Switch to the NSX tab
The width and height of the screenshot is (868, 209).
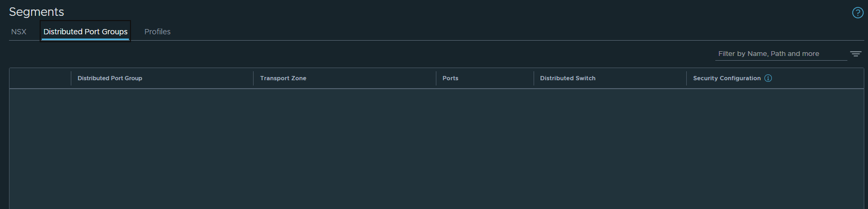[x=18, y=32]
